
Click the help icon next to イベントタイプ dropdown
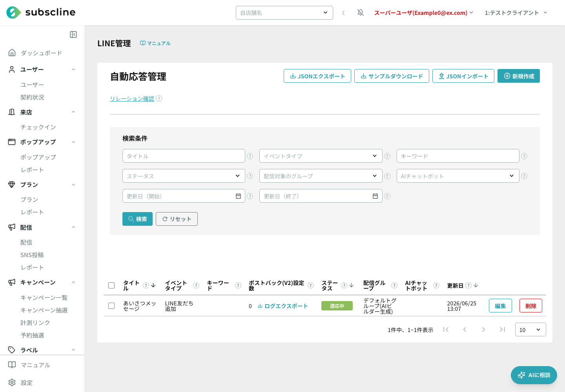coord(387,156)
